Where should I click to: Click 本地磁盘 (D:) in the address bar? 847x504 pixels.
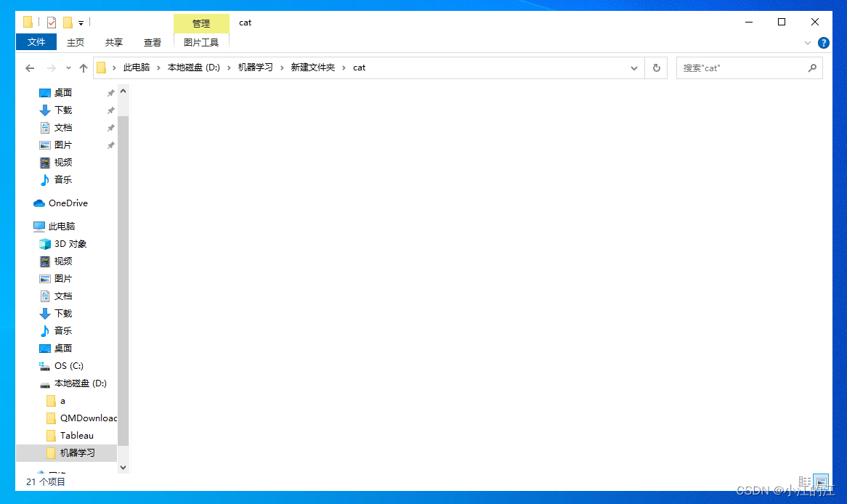[193, 68]
